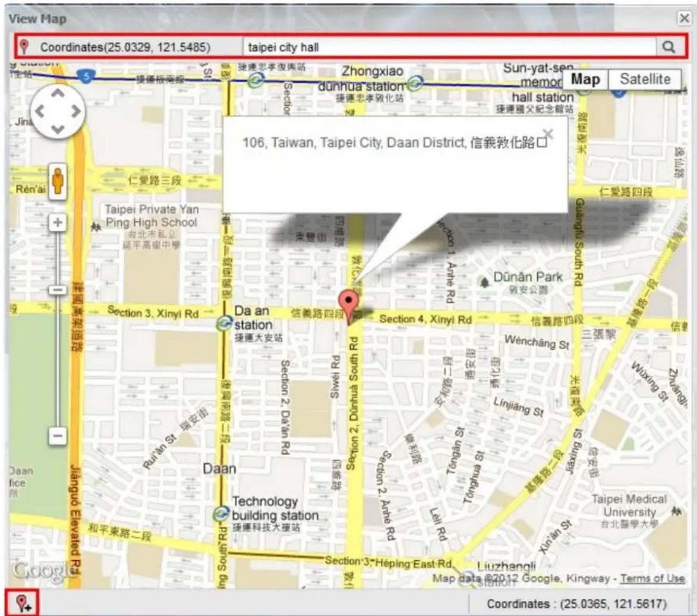Click the Dunan Park tree icon
The height and width of the screenshot is (616, 697).
(x=484, y=282)
